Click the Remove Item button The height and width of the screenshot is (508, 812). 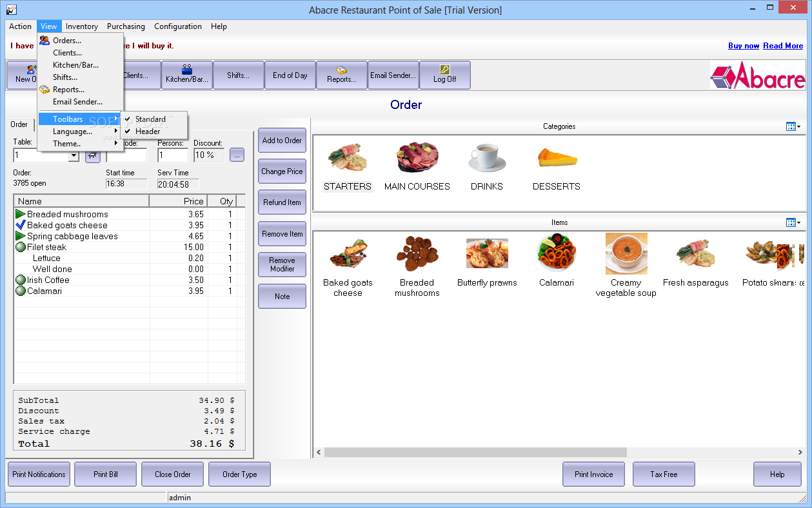coord(282,234)
